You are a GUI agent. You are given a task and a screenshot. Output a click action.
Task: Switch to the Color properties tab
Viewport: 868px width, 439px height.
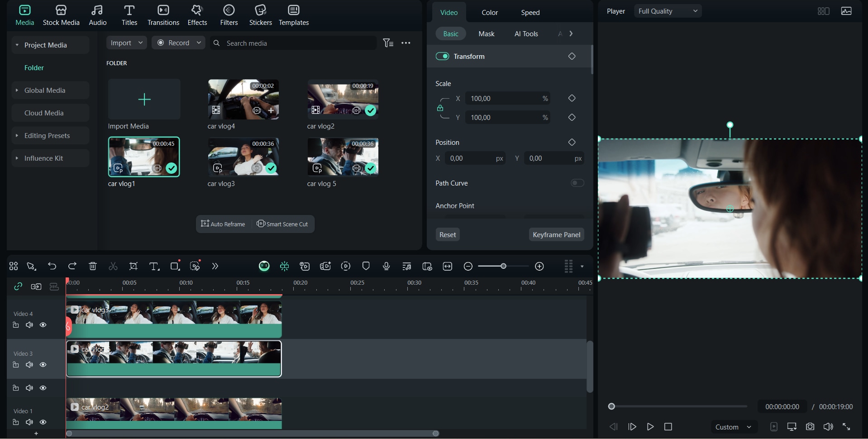[490, 12]
